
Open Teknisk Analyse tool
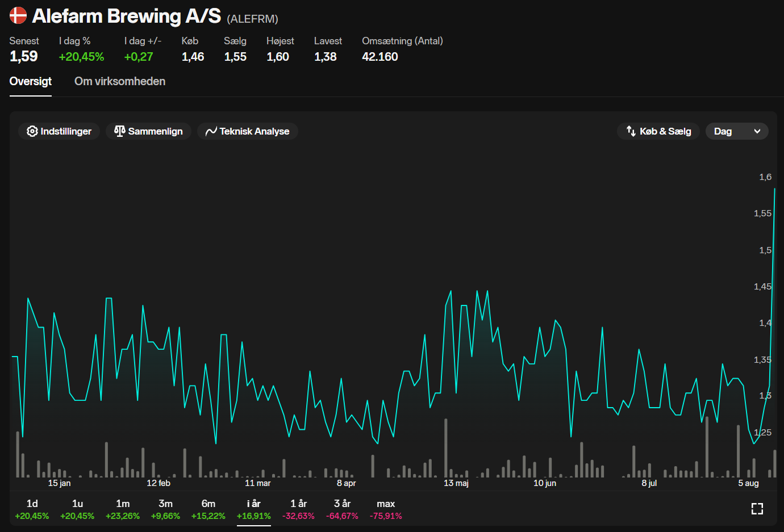coord(248,131)
